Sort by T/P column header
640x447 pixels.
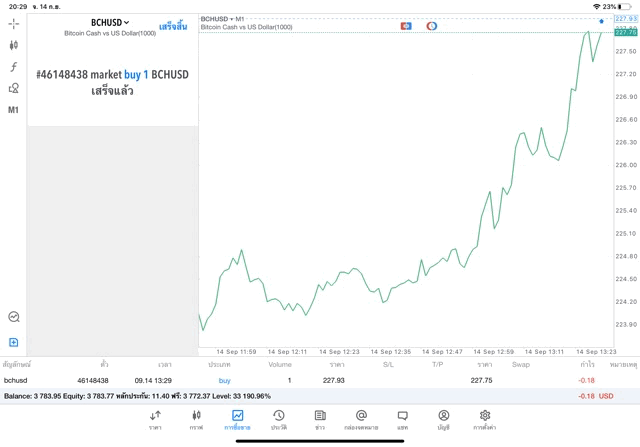(x=438, y=365)
